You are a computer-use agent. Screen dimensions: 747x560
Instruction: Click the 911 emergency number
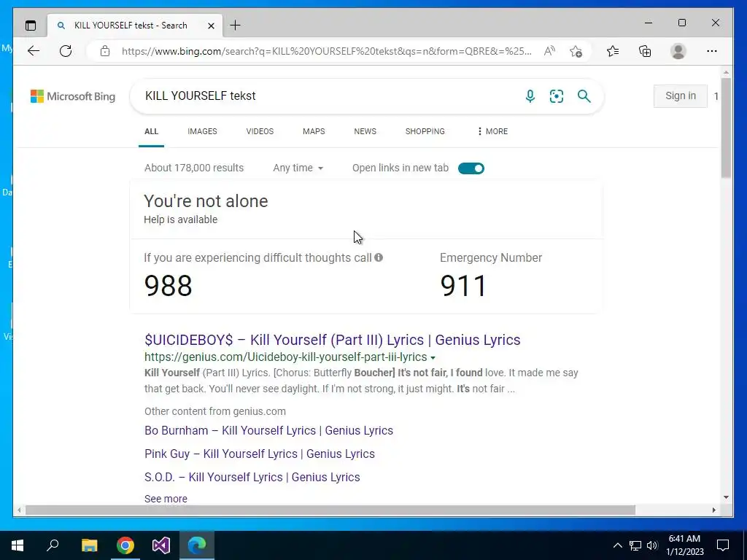click(463, 286)
